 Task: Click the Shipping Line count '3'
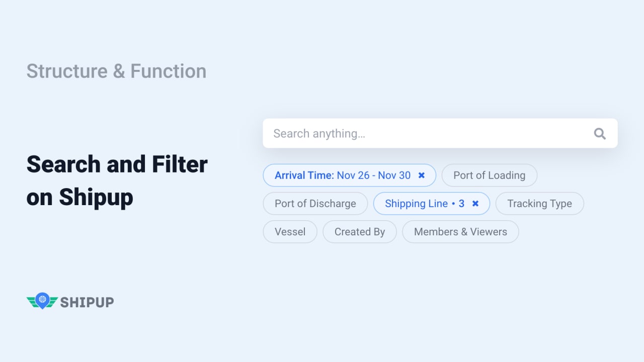[x=461, y=204]
